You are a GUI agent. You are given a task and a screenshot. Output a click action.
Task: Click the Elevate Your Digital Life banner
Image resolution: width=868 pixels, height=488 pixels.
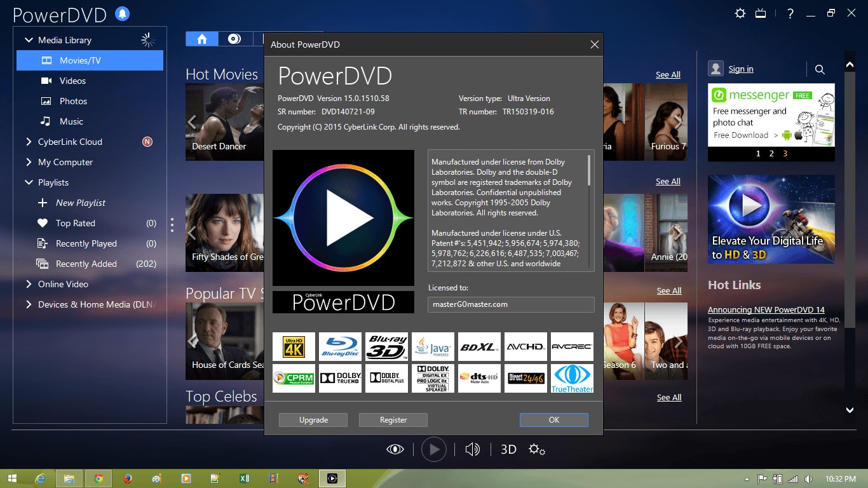771,219
